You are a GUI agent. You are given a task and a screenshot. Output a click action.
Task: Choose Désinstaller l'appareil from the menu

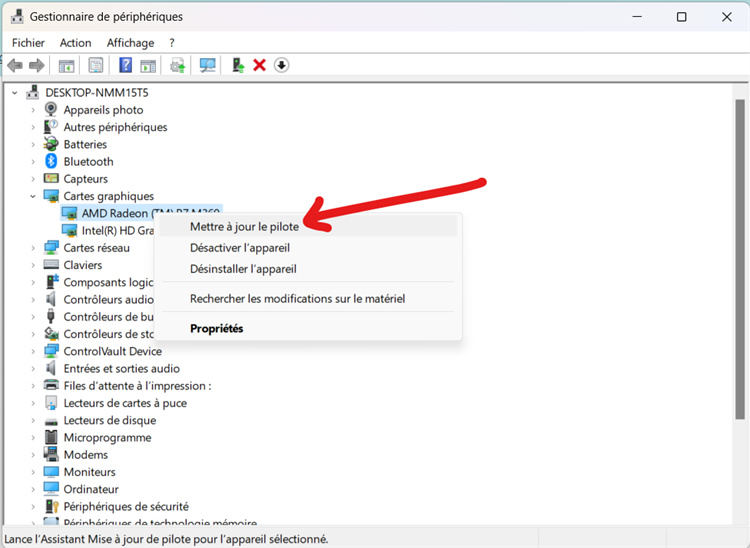(243, 269)
